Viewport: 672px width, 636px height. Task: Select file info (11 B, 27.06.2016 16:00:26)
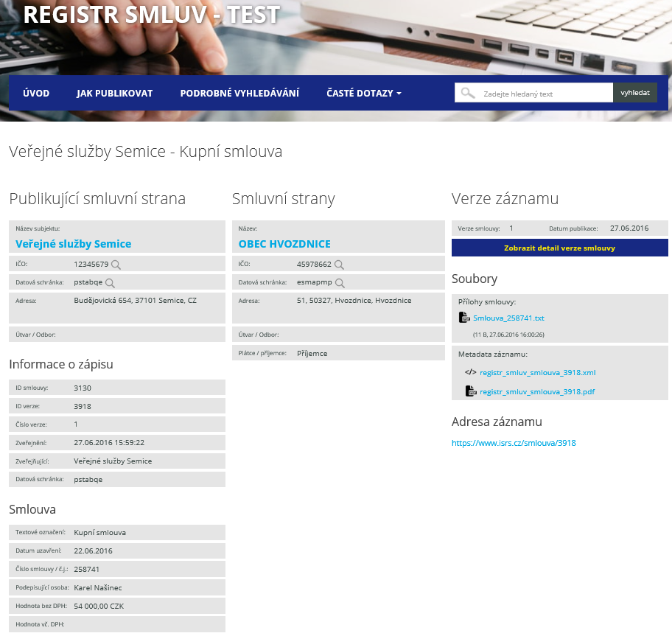coord(508,335)
